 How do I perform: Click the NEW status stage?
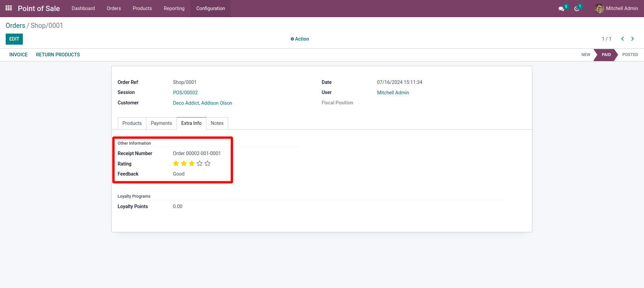point(586,55)
